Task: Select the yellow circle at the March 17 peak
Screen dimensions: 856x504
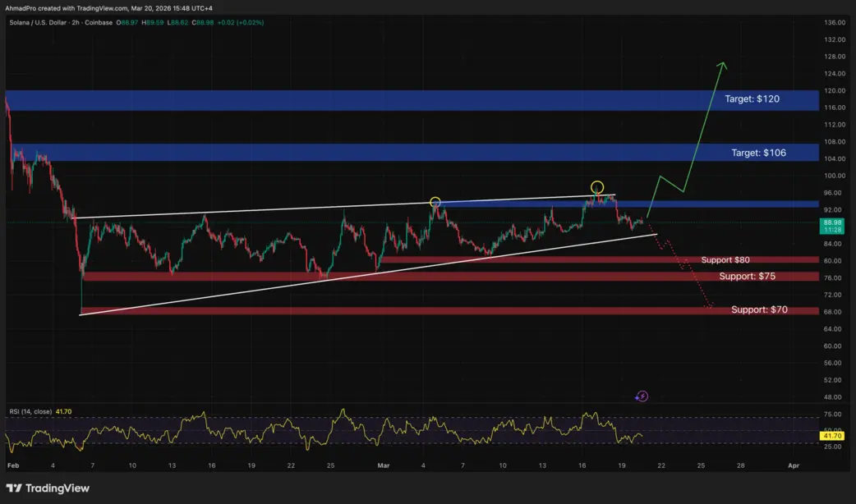Action: [x=597, y=188]
